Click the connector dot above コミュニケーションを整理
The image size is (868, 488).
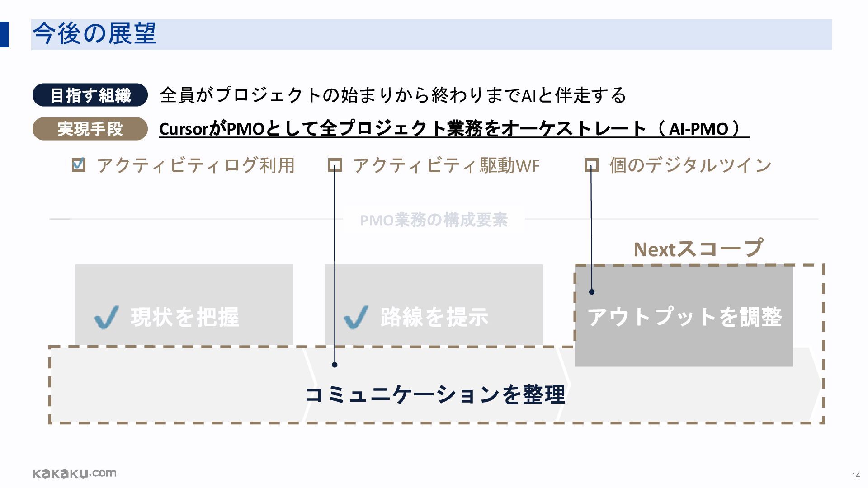tap(335, 365)
